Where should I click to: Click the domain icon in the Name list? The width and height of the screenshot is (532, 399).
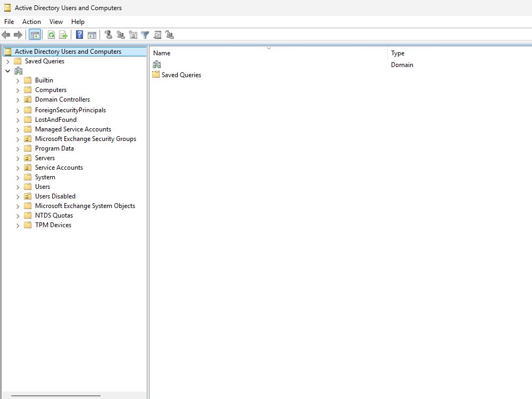[x=157, y=64]
